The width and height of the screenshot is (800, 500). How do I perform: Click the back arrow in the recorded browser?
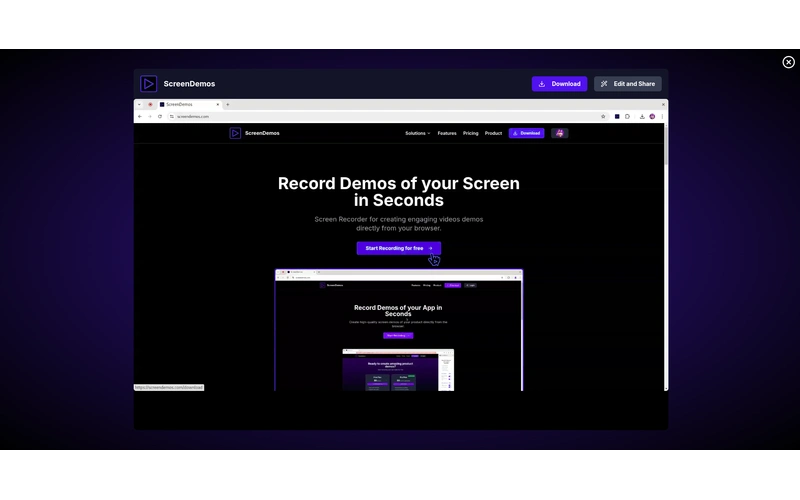click(140, 116)
